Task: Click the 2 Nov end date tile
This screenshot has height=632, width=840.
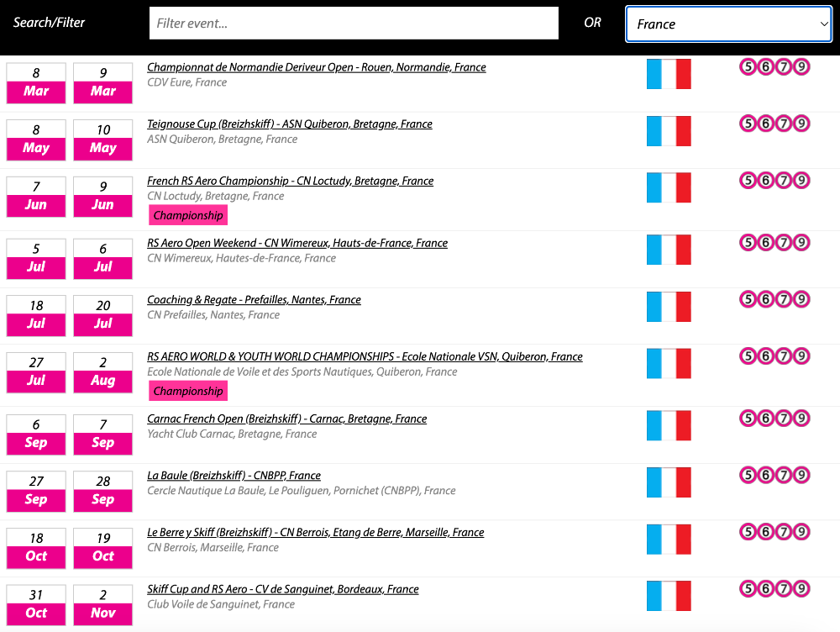Action: 102,605
